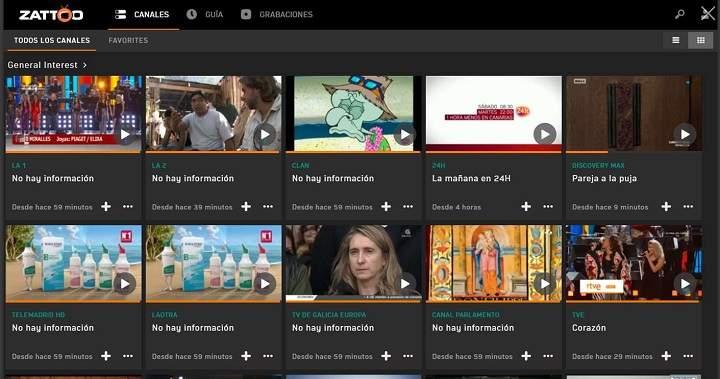
Task: Click 'Desde hace 39 minutos' text
Action: [192, 207]
